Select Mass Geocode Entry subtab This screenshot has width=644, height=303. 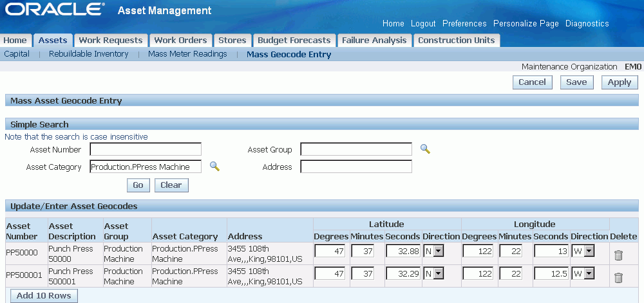tap(289, 54)
